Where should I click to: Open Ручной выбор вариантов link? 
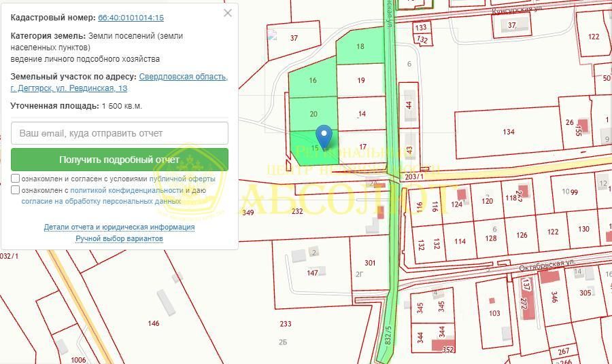tap(119, 238)
